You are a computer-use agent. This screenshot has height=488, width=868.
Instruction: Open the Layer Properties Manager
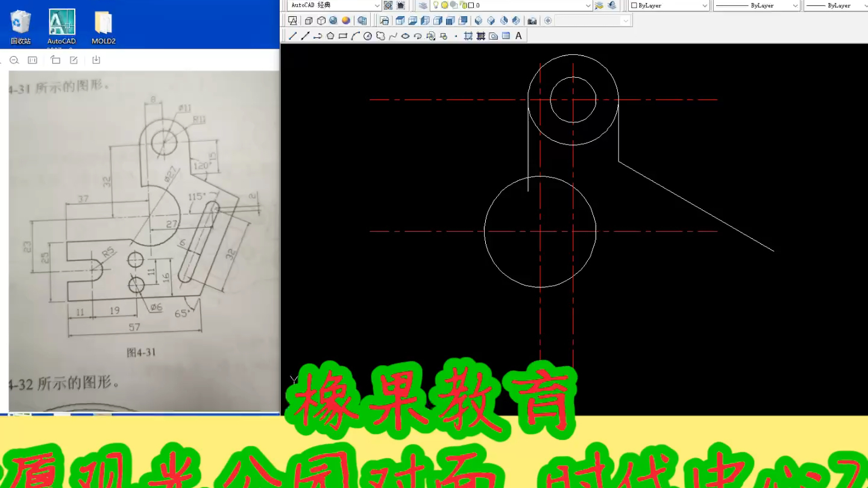click(x=423, y=5)
